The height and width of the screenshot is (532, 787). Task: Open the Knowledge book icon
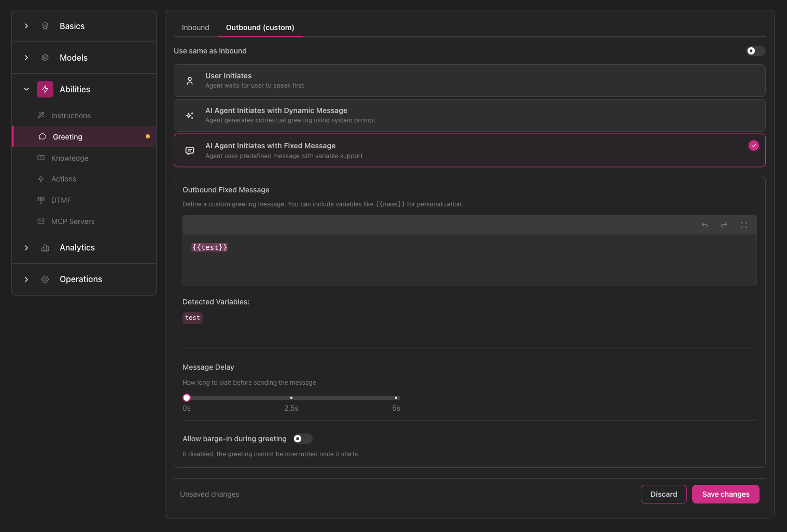[x=41, y=158]
